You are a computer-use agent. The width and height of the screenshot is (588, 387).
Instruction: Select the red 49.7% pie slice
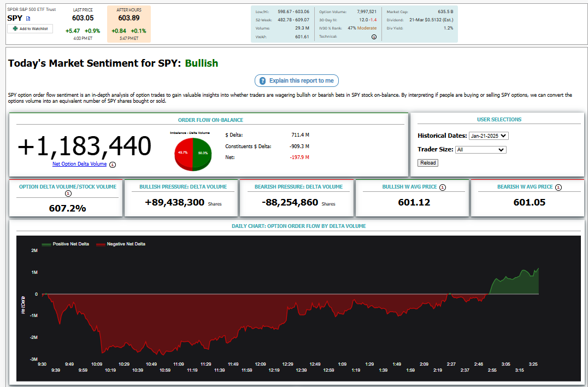pyautogui.click(x=184, y=153)
